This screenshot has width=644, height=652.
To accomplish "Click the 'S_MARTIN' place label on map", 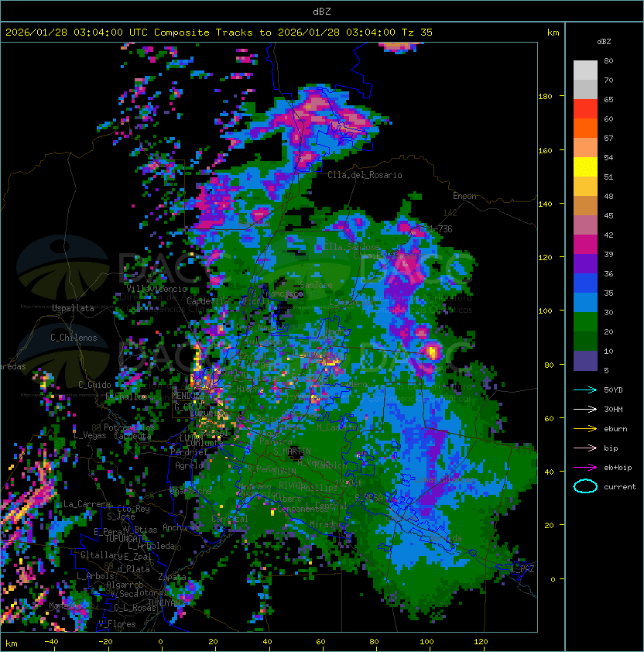I will point(293,451).
